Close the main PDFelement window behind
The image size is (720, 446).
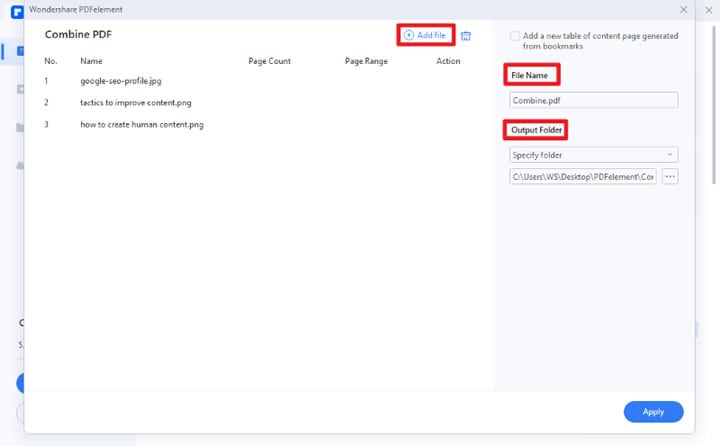pos(709,10)
